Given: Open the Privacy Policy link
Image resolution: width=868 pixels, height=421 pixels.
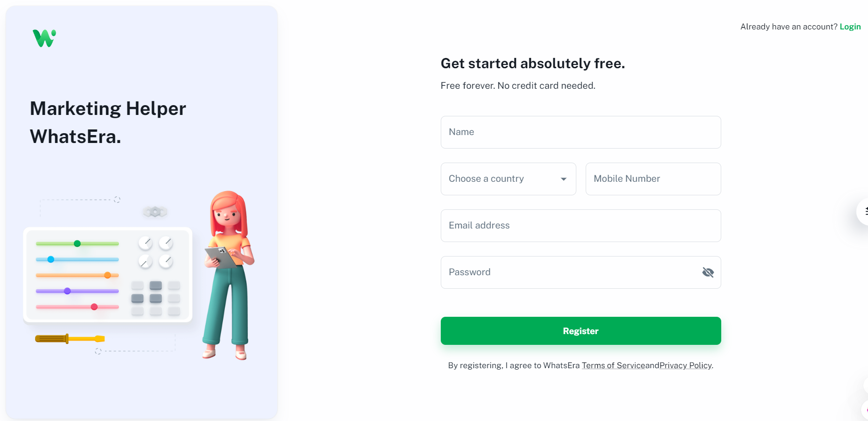Looking at the screenshot, I should click(x=685, y=365).
